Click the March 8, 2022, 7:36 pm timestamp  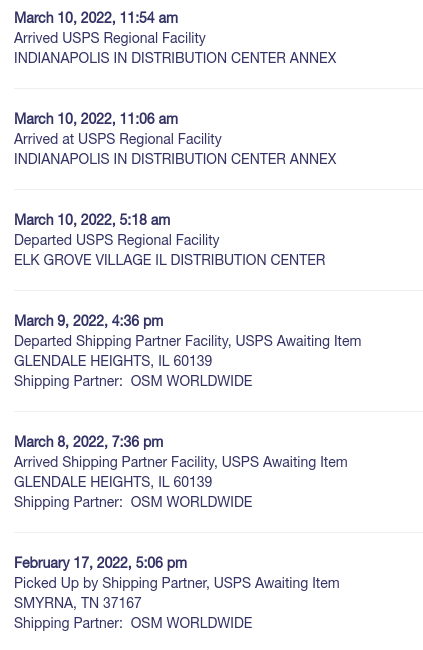tap(89, 442)
